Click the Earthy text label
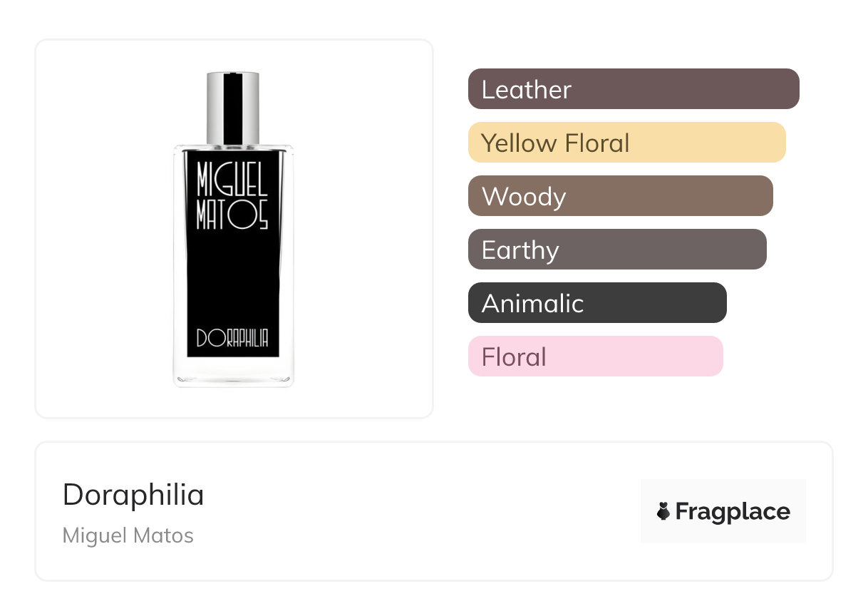The width and height of the screenshot is (868, 616). click(520, 250)
